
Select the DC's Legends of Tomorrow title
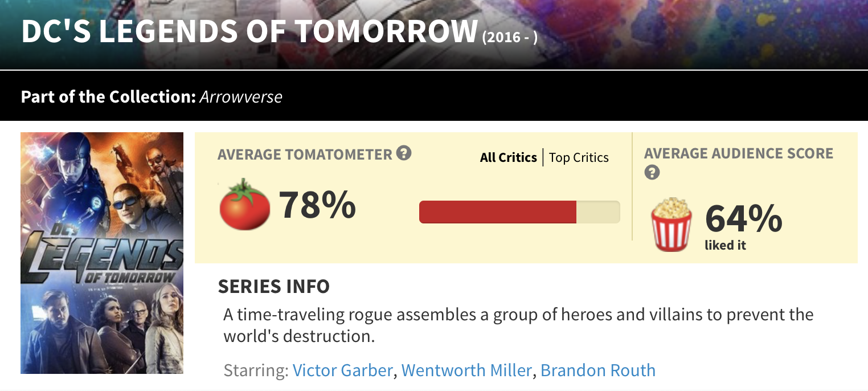point(249,32)
